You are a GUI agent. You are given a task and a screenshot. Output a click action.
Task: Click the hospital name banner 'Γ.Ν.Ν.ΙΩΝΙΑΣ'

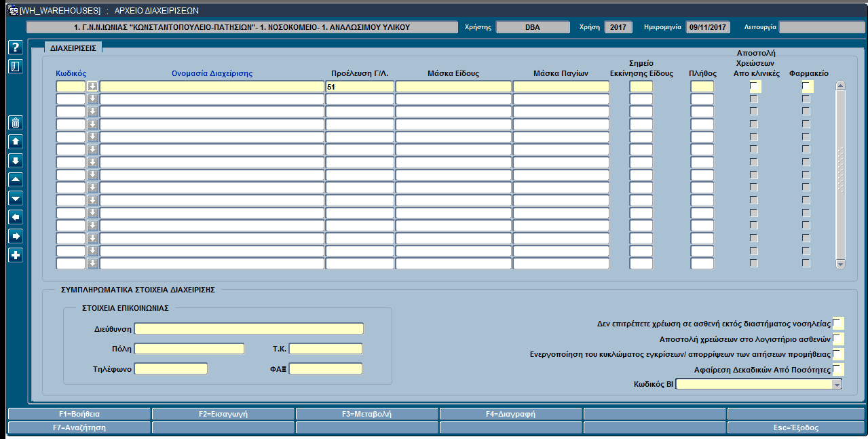242,27
